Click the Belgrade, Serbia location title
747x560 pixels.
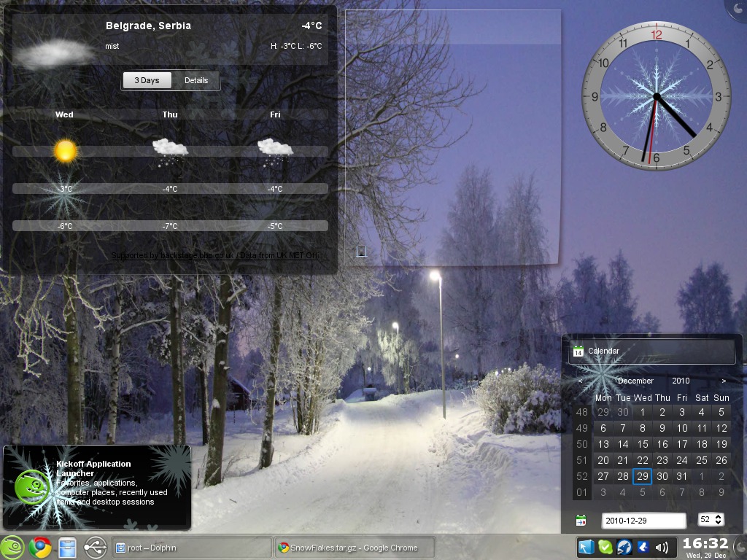tap(148, 26)
